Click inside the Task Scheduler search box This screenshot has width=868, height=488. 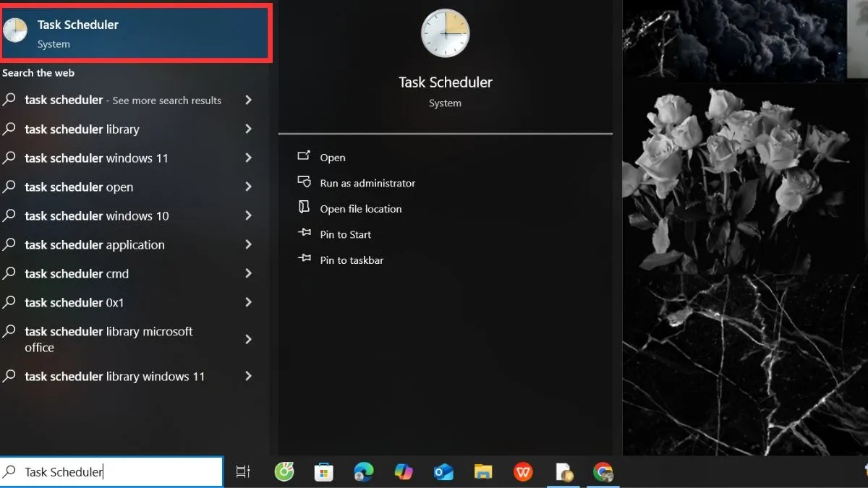point(109,471)
